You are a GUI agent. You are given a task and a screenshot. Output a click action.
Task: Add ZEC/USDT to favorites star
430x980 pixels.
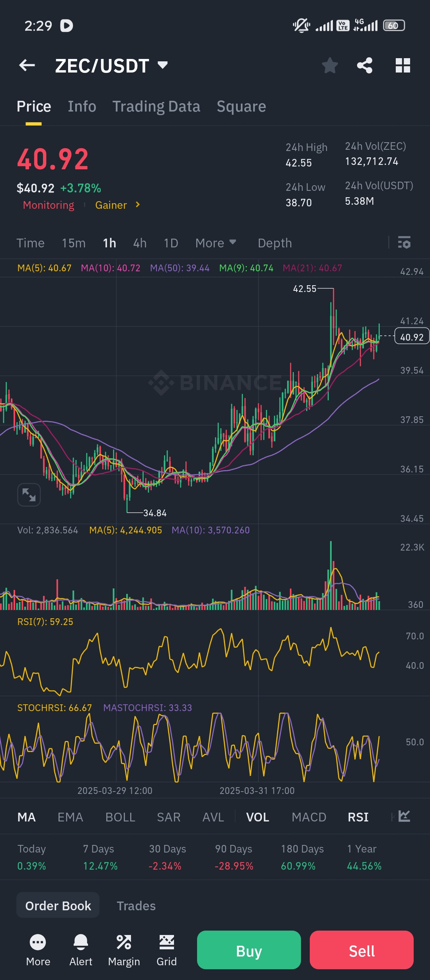[330, 65]
